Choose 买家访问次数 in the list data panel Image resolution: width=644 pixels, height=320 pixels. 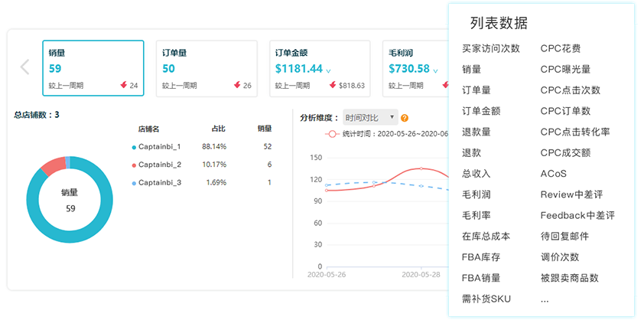pyautogui.click(x=491, y=48)
